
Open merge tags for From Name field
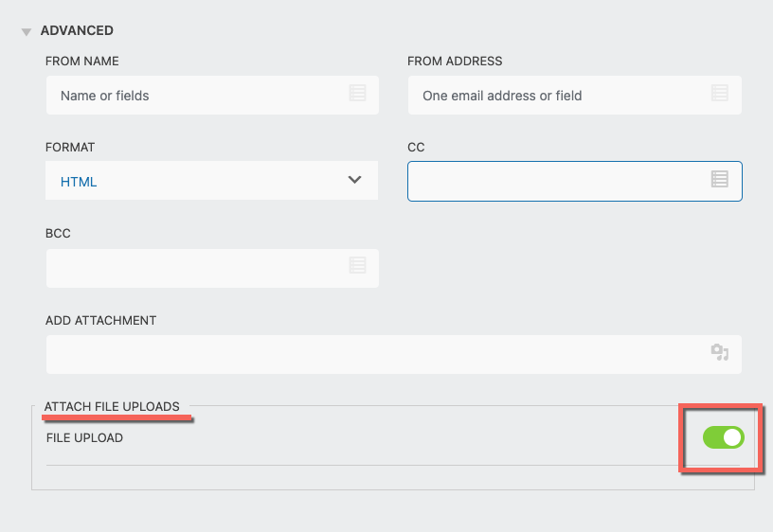click(357, 93)
